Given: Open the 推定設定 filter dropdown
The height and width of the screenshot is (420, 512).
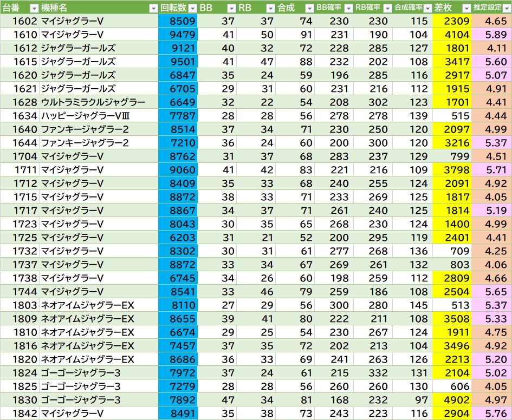Looking at the screenshot, I should pyautogui.click(x=506, y=8).
